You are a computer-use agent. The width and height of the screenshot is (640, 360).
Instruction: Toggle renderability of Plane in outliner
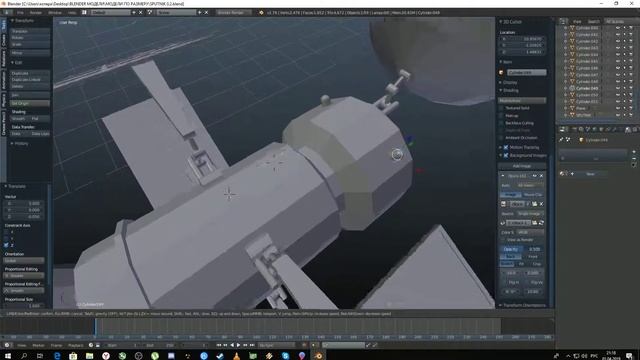point(631,109)
